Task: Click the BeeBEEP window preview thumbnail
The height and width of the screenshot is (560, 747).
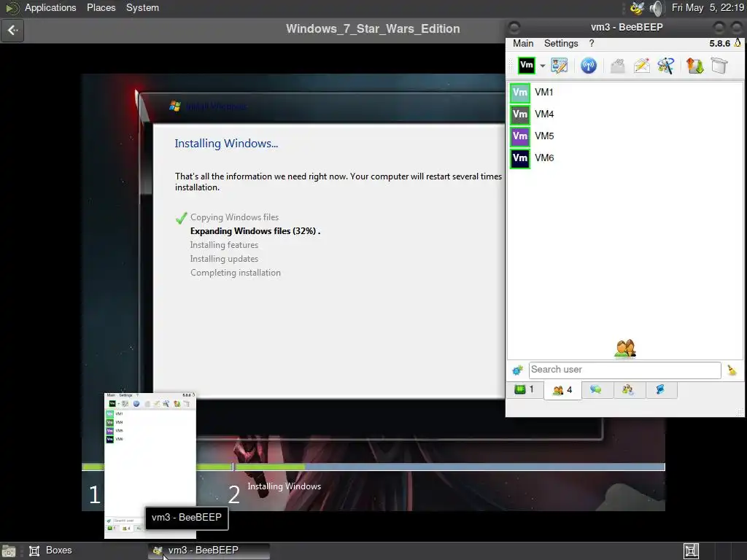Action: (x=150, y=465)
